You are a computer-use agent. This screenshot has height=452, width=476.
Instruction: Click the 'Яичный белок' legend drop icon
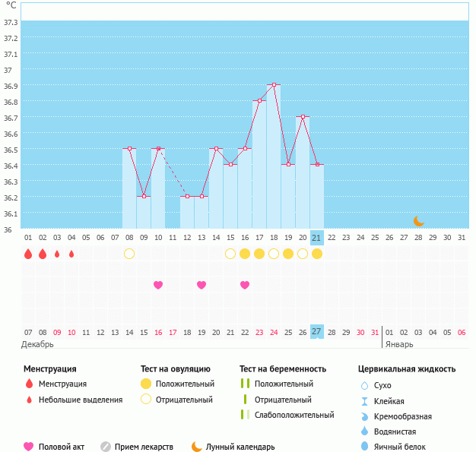pos(364,447)
